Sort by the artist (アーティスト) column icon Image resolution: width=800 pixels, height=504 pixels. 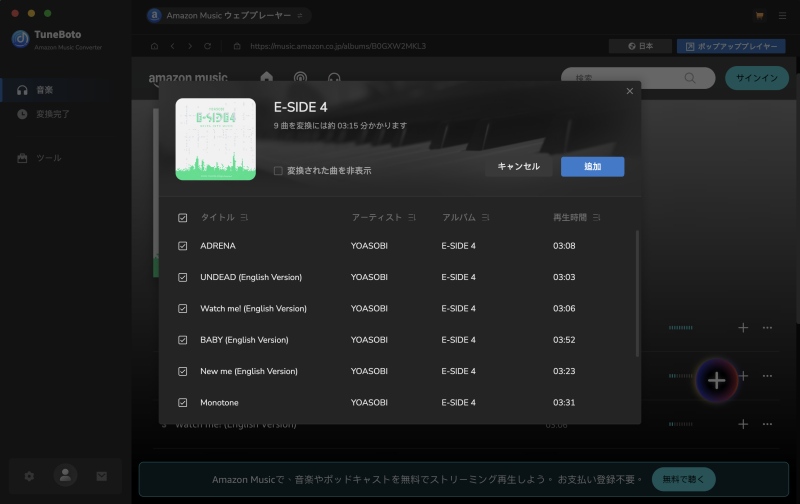[x=412, y=217]
